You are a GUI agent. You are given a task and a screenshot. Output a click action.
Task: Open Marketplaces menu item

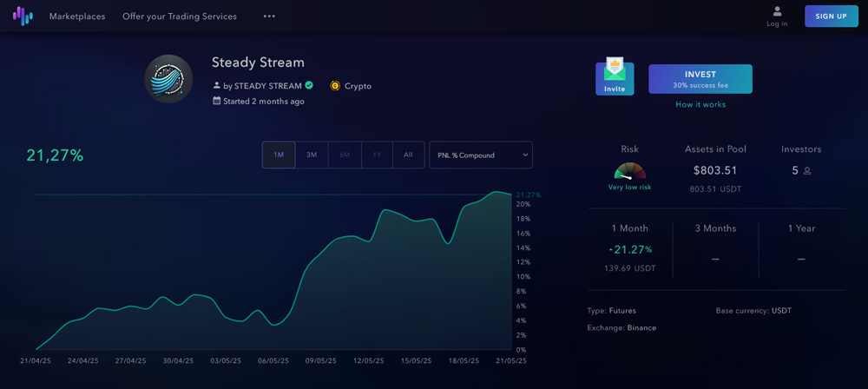(77, 16)
